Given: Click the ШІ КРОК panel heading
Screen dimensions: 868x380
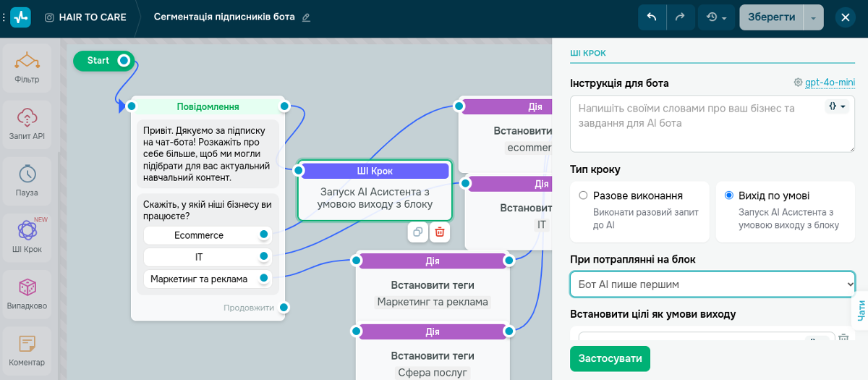Looking at the screenshot, I should [x=588, y=53].
